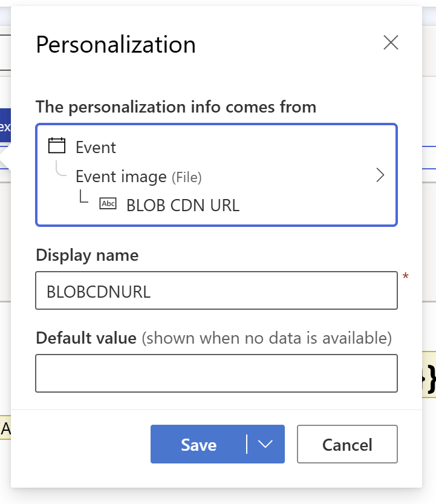Viewport: 436px width, 504px height.
Task: Open the Save button dropdown arrow
Action: click(265, 444)
